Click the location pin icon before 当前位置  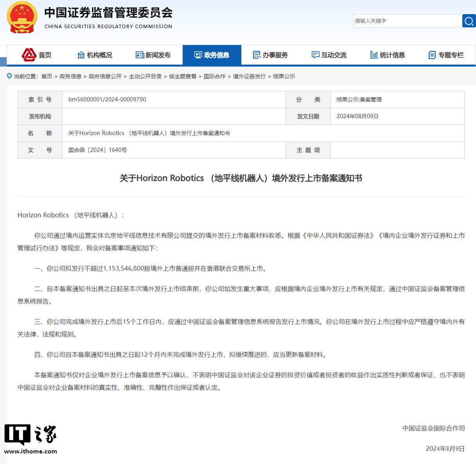click(9, 76)
